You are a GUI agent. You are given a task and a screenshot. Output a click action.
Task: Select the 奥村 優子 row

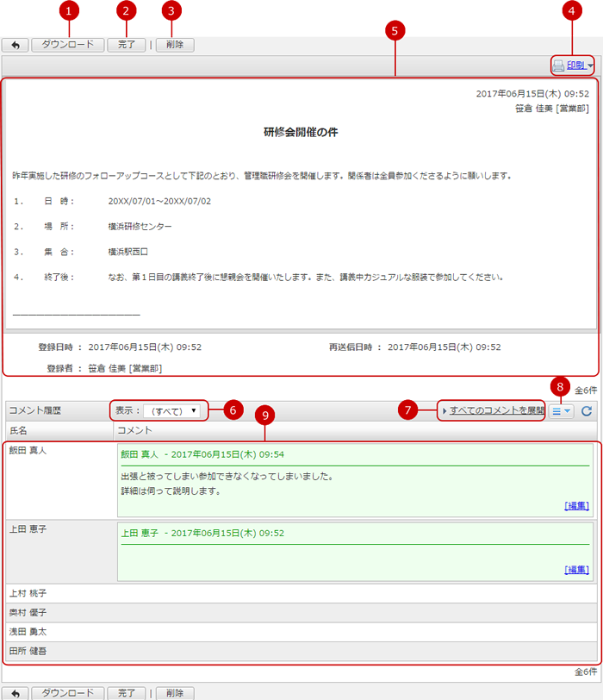pos(28,613)
